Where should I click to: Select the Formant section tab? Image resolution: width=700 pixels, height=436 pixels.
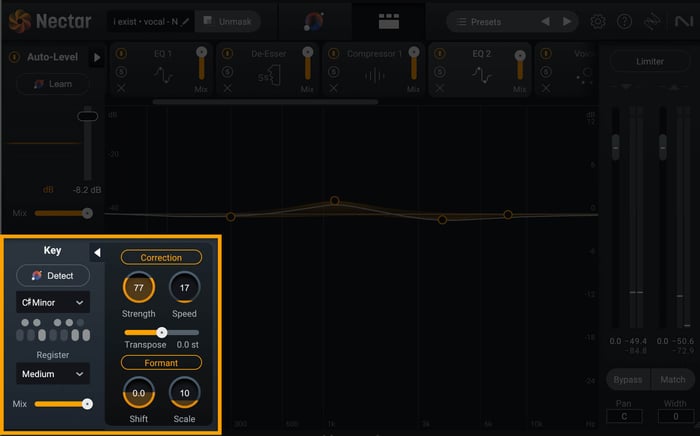161,363
